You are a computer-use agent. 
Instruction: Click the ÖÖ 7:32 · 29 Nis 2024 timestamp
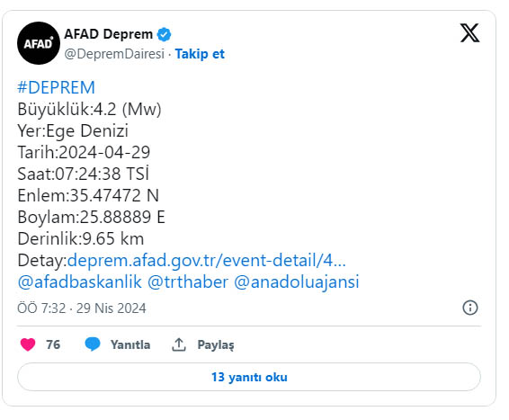(x=82, y=308)
